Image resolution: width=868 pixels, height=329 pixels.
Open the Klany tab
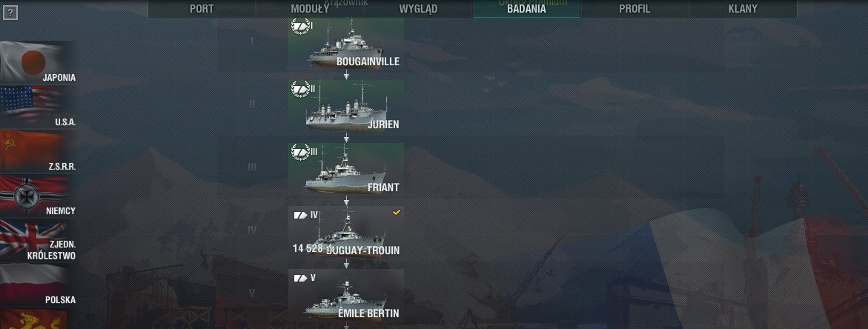click(743, 9)
